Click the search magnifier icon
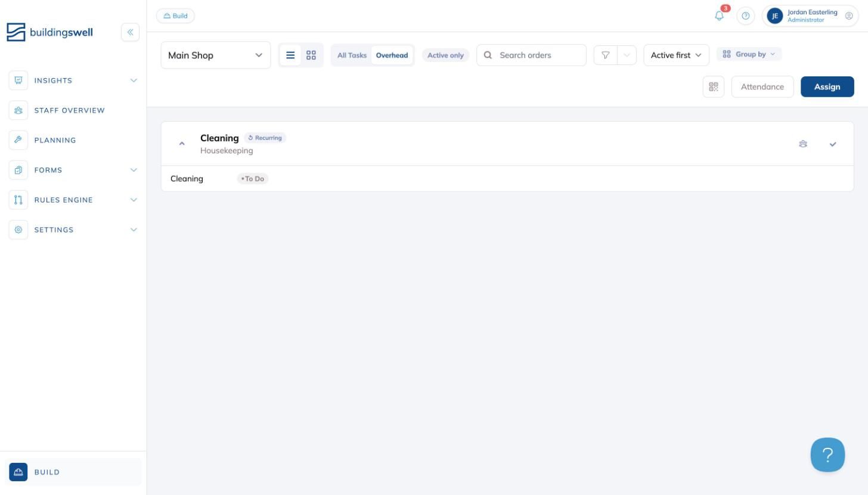This screenshot has height=495, width=868. tap(488, 55)
